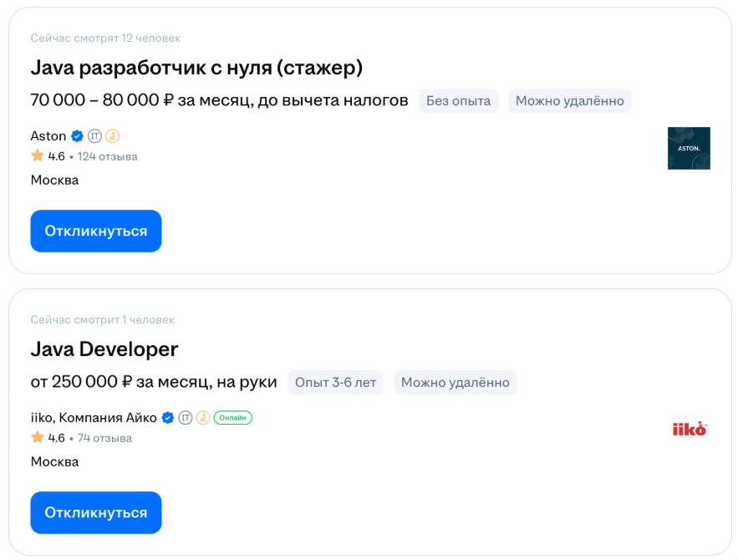Click the star rating icon for iiko
Image resolution: width=738 pixels, height=560 pixels.
37,438
